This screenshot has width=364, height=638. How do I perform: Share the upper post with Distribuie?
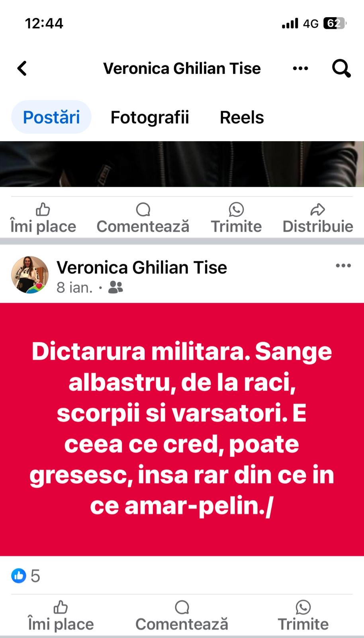[x=318, y=218]
